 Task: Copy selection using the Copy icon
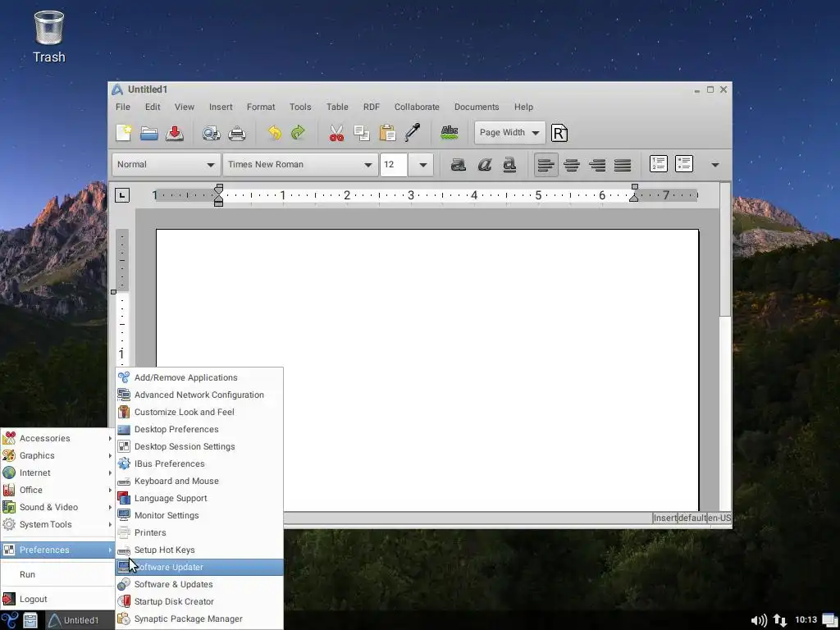(362, 133)
